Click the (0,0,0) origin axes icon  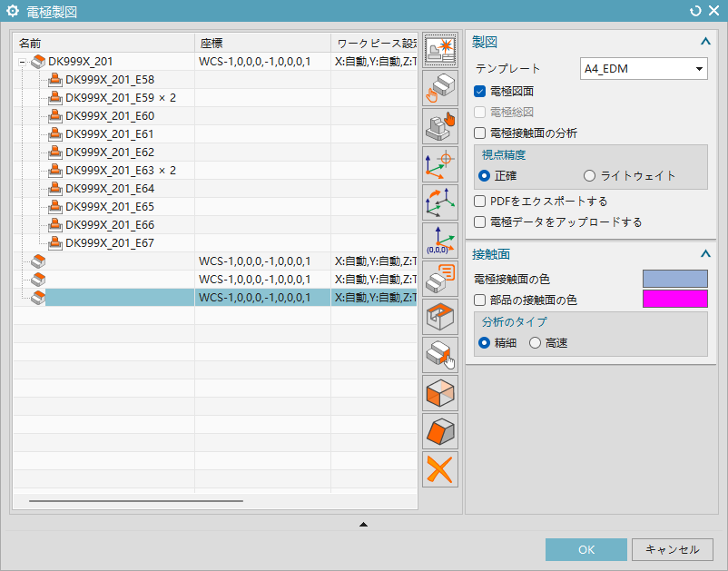pyautogui.click(x=440, y=241)
